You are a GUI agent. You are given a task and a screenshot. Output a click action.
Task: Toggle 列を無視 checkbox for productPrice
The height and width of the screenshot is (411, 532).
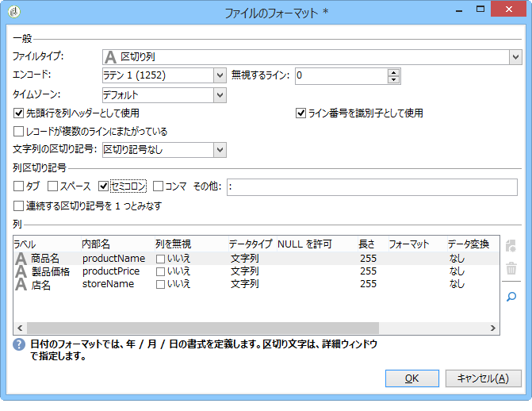click(160, 271)
